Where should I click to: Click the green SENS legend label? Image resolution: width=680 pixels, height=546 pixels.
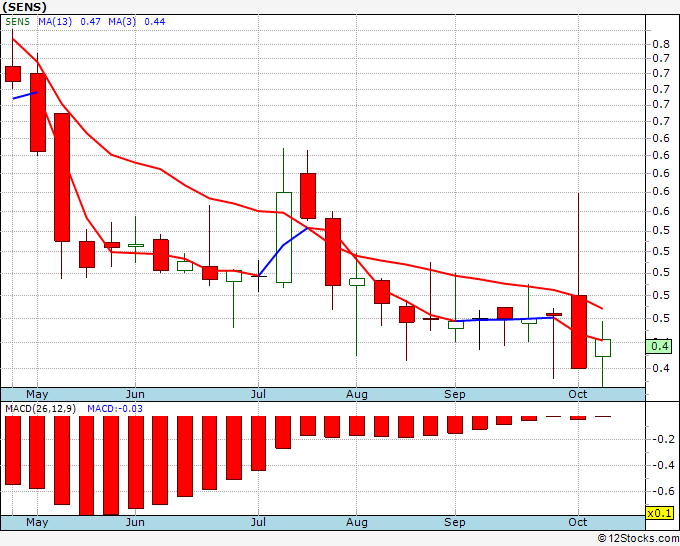click(17, 22)
